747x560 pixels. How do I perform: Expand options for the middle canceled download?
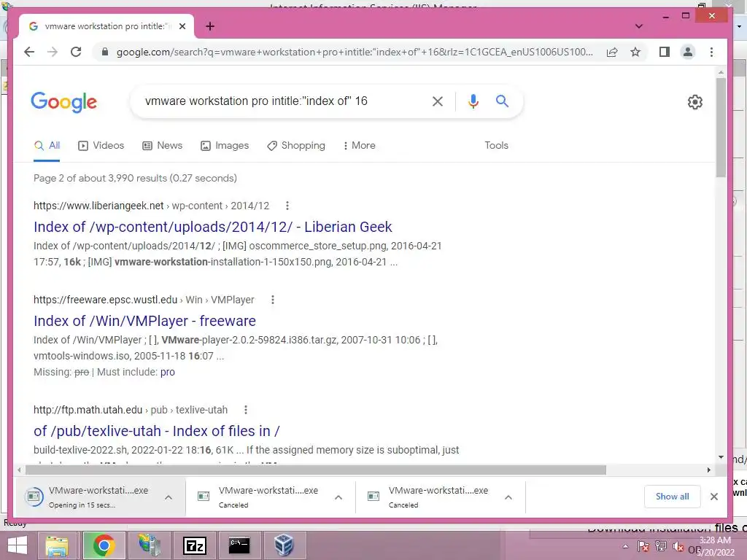pos(338,497)
